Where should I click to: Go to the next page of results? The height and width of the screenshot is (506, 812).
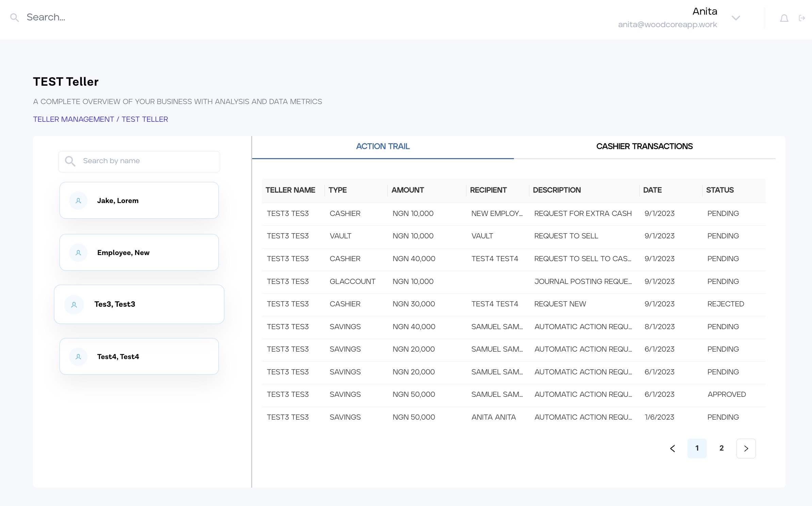click(746, 449)
